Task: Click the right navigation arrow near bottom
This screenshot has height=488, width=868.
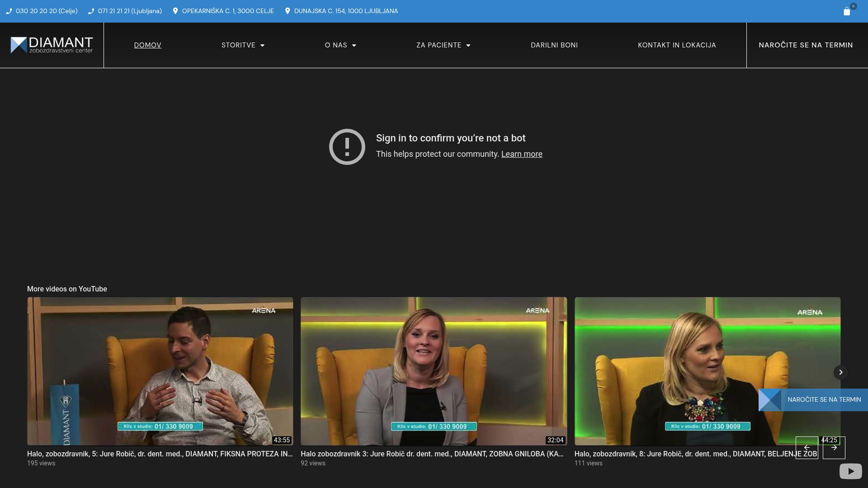Action: point(834,447)
